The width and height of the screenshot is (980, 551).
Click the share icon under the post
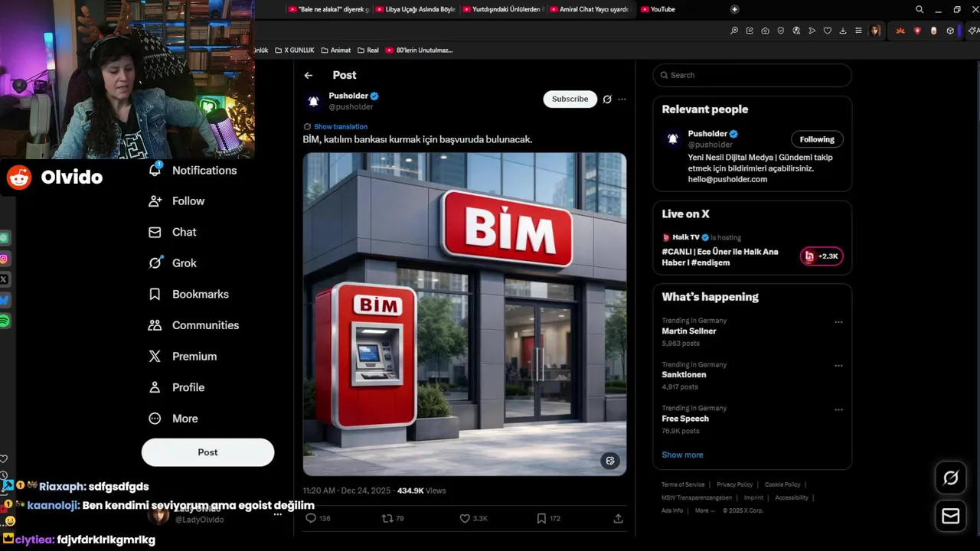pyautogui.click(x=618, y=518)
